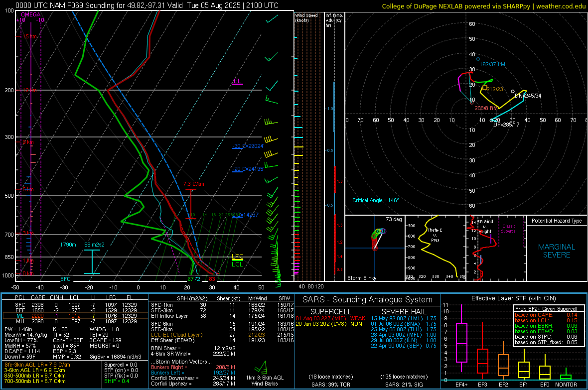The height and width of the screenshot is (390, 588).
Task: Click the Classic Supercell label
Action: tap(509, 229)
